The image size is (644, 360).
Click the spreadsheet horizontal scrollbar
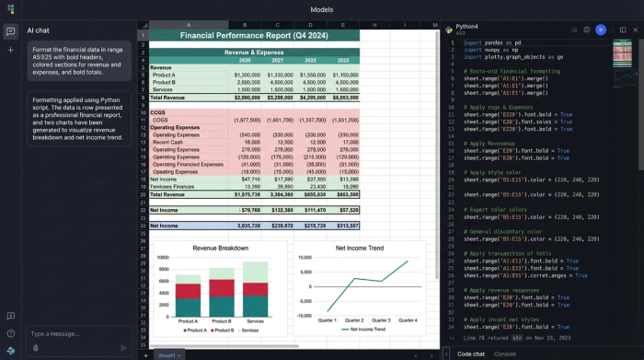click(224, 346)
